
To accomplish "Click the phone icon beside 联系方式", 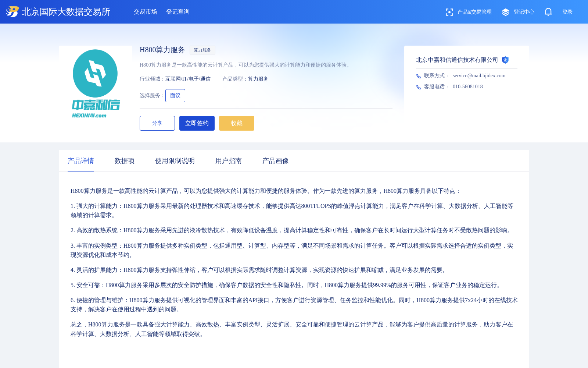I will pyautogui.click(x=419, y=76).
